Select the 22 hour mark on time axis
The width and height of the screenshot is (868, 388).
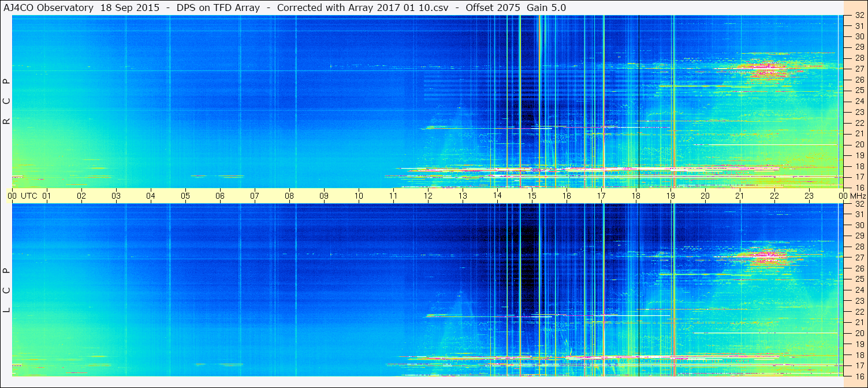(774, 196)
